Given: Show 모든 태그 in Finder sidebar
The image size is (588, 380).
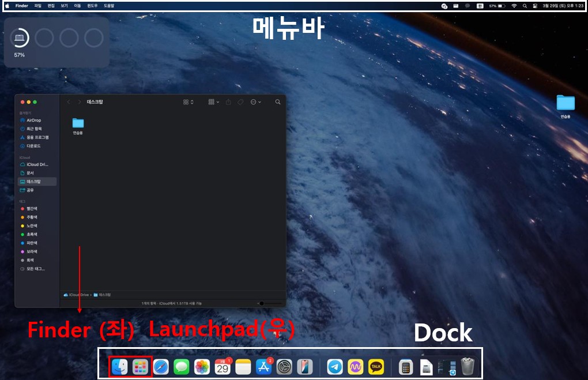Looking at the screenshot, I should pos(37,269).
